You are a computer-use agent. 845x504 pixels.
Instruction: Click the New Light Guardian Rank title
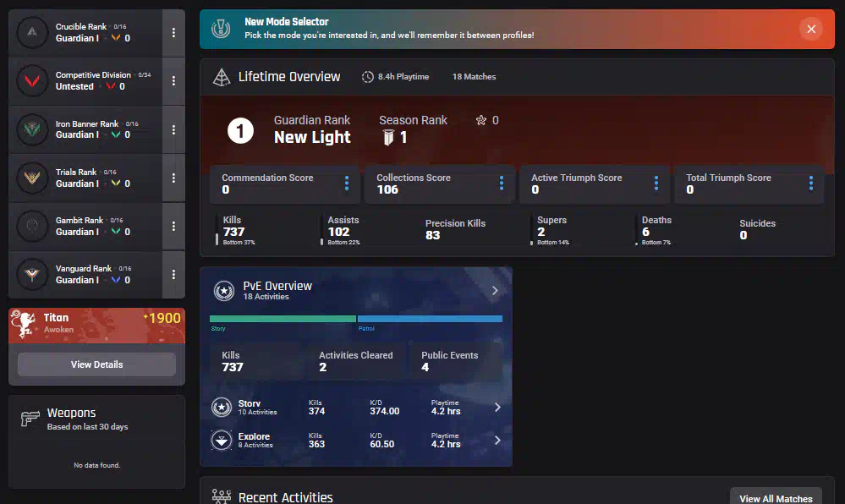313,138
